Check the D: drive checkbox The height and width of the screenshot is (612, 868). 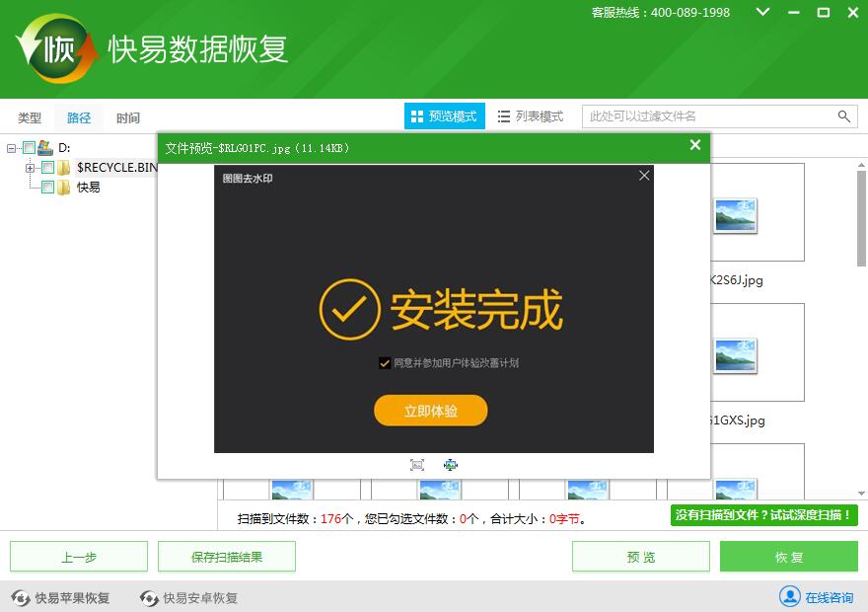pos(29,148)
